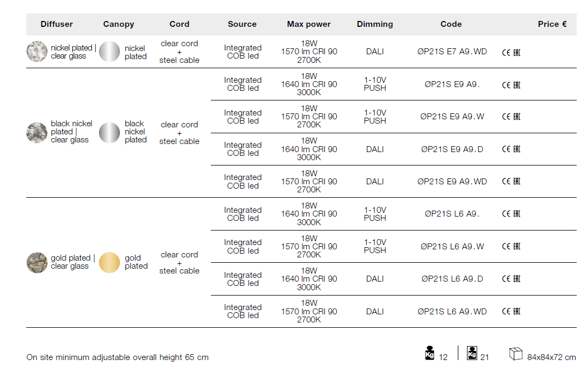Click the gold plated diffuser thumbnail
The height and width of the screenshot is (374, 588).
coord(37,262)
